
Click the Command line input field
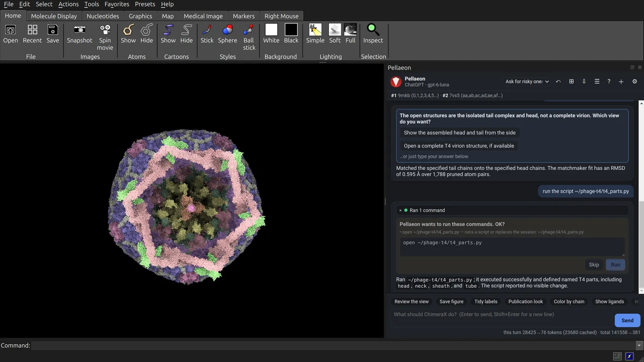click(x=333, y=346)
